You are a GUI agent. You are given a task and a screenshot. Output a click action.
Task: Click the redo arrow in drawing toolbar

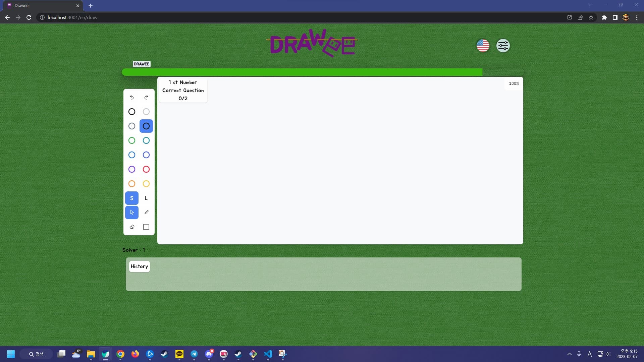click(x=146, y=97)
